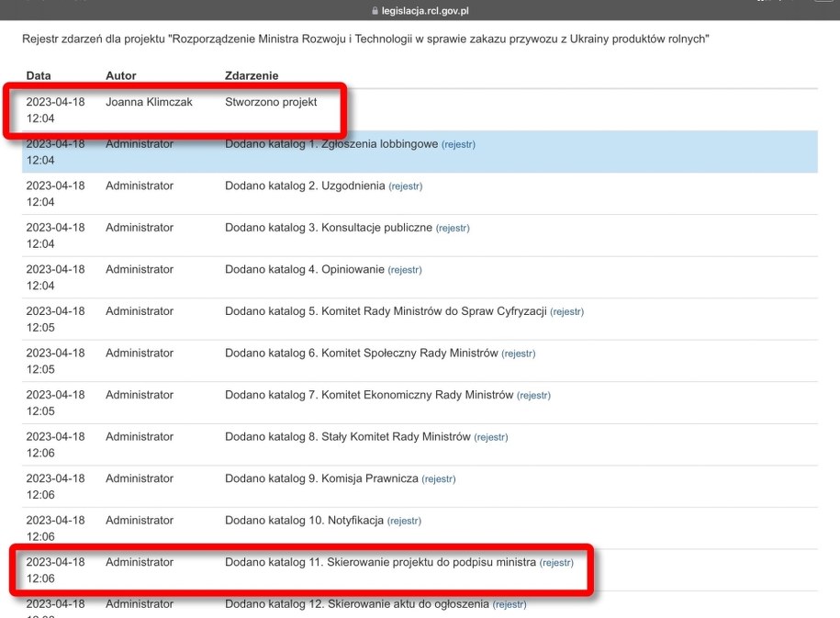Select the Stworzono projekt event entry
The height and width of the screenshot is (618, 840).
[x=271, y=102]
